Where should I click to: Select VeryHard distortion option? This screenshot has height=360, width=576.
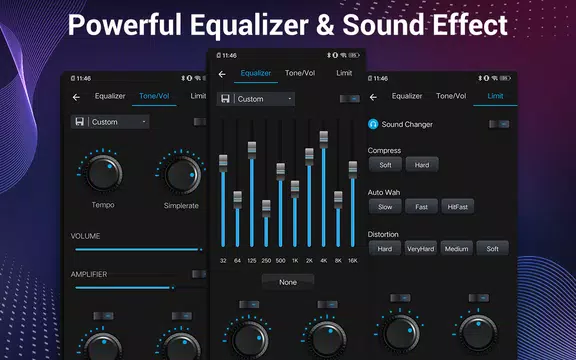(421, 249)
